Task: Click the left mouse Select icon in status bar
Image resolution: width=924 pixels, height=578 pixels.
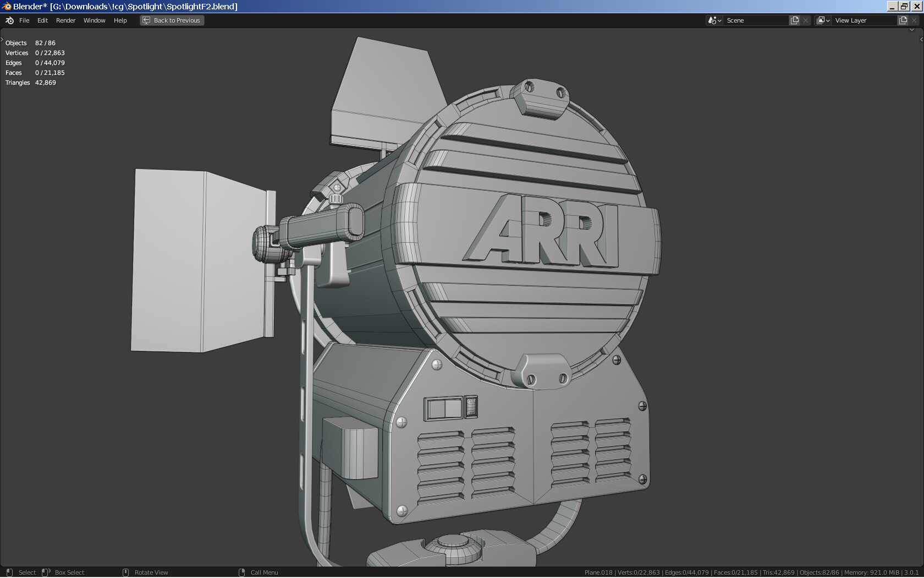Action: (x=9, y=572)
